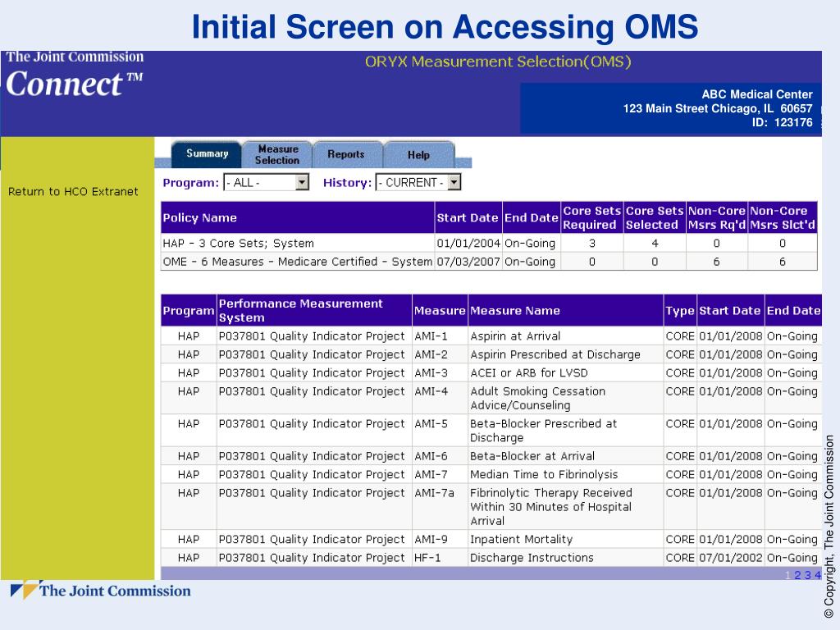Select measure code AMI-4
Viewport: 840px width, 630px height.
click(x=431, y=391)
